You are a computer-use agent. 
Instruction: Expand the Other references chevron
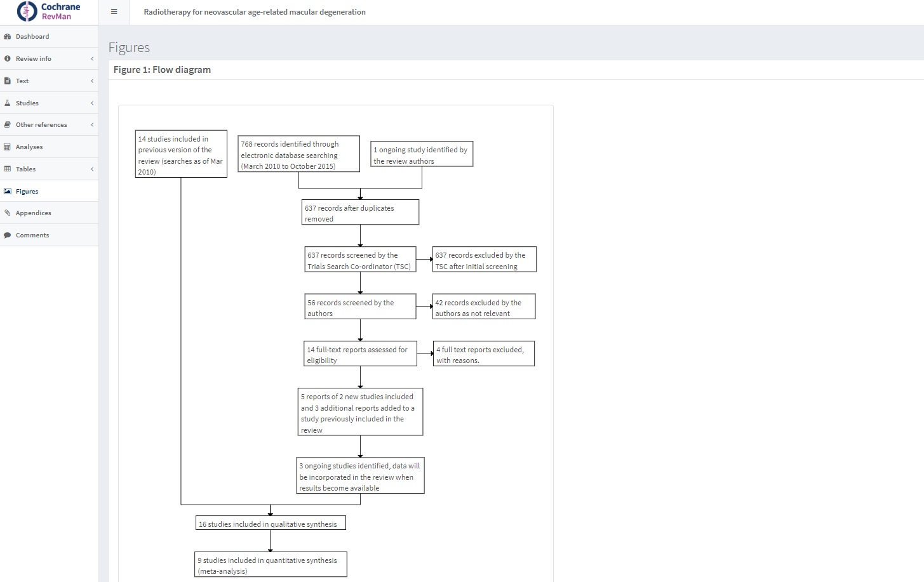pos(92,125)
